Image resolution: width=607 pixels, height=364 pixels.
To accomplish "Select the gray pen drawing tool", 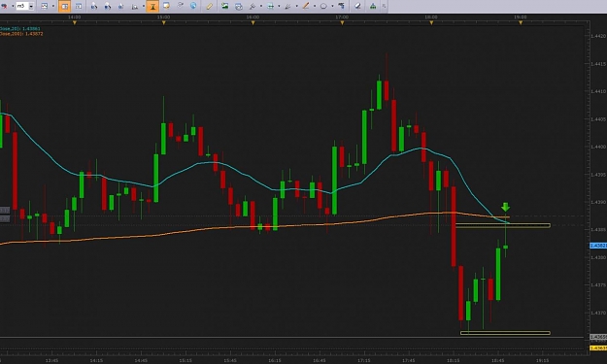I will [288, 6].
